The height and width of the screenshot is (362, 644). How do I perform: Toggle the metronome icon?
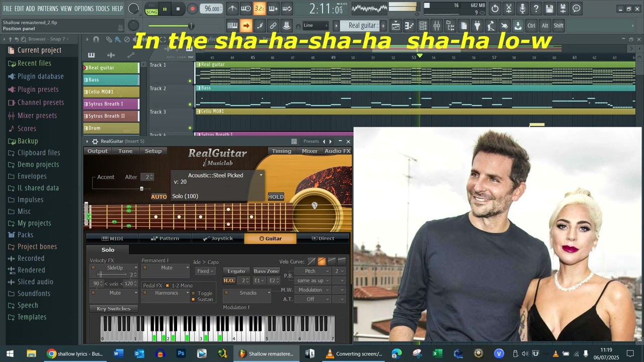pos(232,9)
